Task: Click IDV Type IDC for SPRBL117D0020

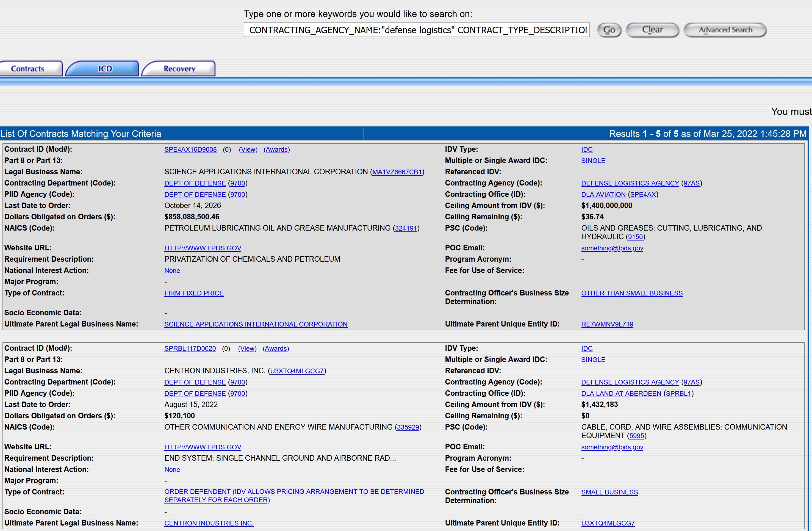Action: click(587, 349)
